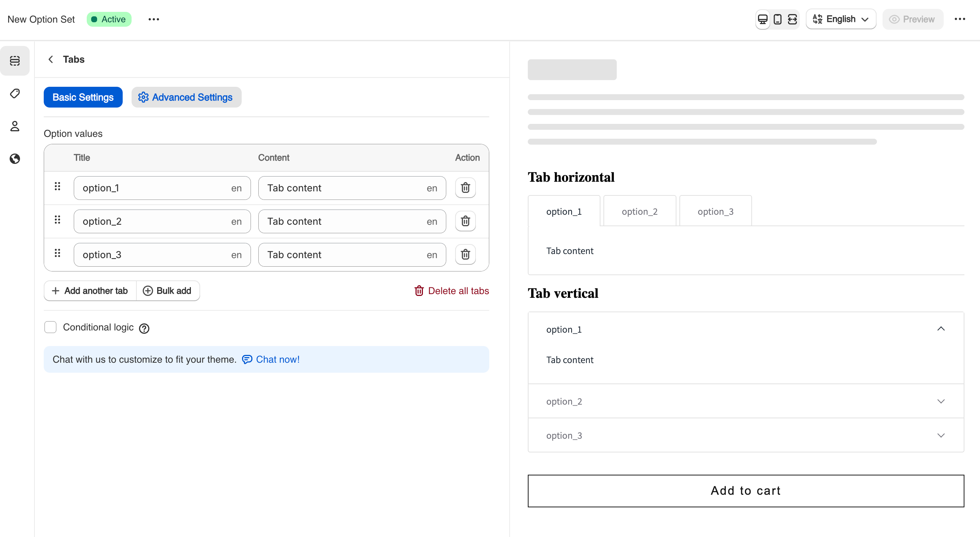Viewport: 980px width, 537px height.
Task: Open the globe icon in sidebar
Action: 15,159
